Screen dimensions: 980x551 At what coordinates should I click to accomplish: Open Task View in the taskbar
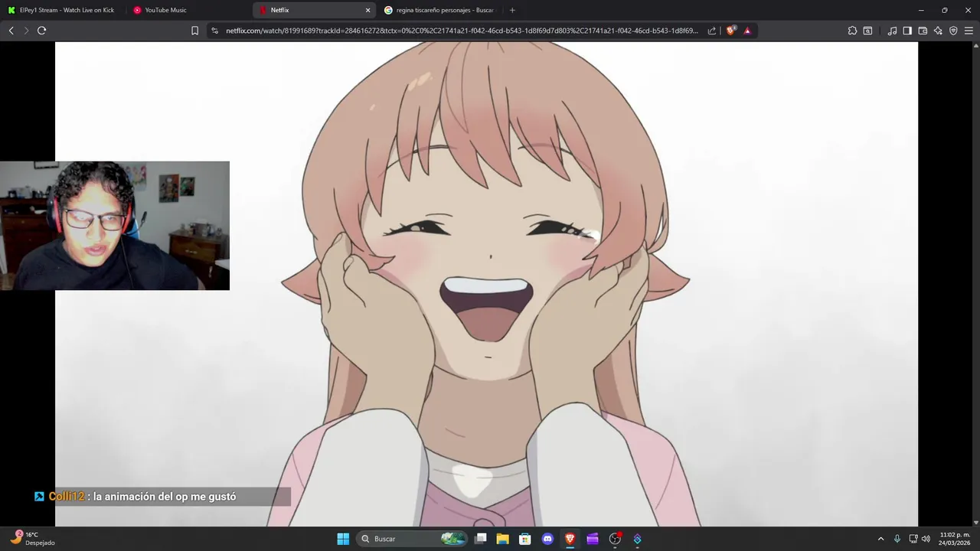tap(480, 539)
